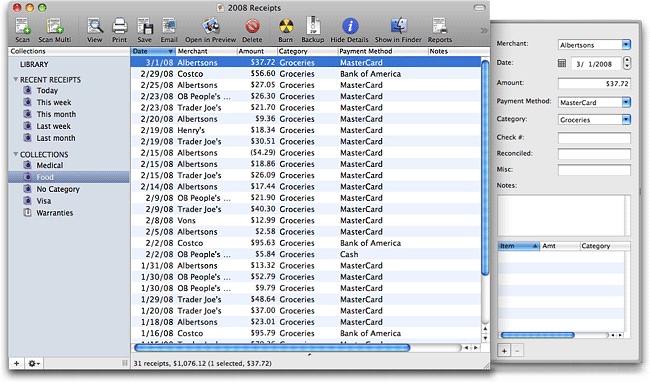The image size is (650, 383).
Task: Select the Henry's $18.34 receipt
Action: pyautogui.click(x=306, y=130)
